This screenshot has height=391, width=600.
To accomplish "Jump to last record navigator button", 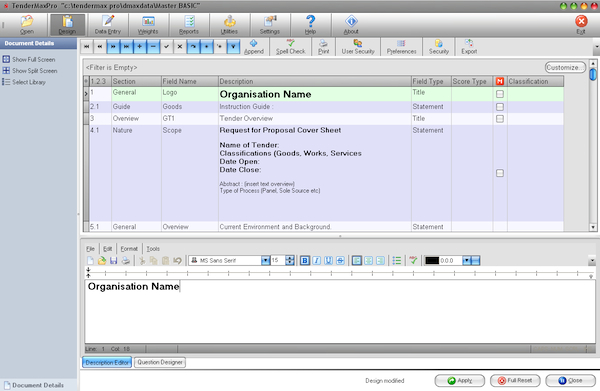I will [x=126, y=47].
